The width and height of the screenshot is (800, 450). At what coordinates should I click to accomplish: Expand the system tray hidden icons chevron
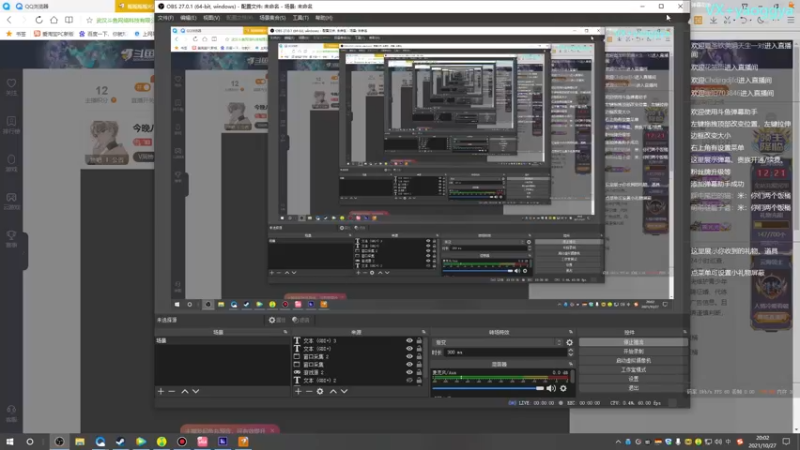[618, 442]
